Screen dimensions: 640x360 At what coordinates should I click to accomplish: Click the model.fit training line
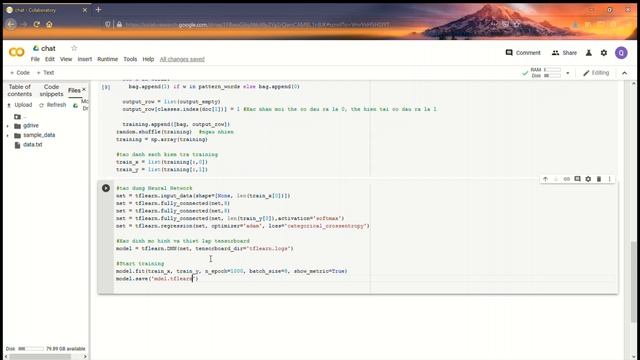[231, 271]
